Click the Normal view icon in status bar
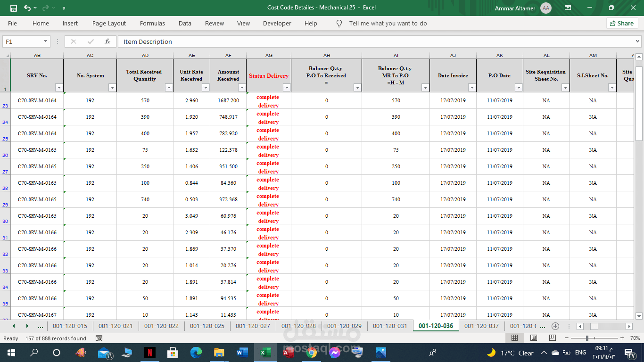The height and width of the screenshot is (362, 644). (x=514, y=338)
